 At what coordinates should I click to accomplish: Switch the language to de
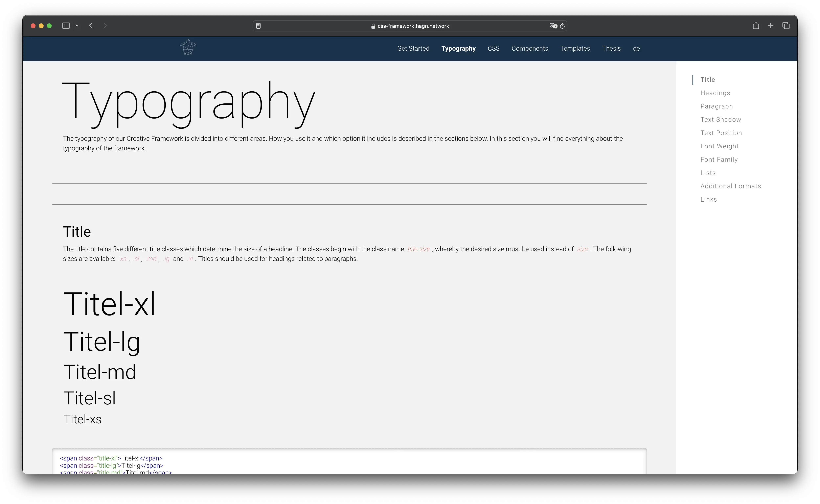click(636, 48)
